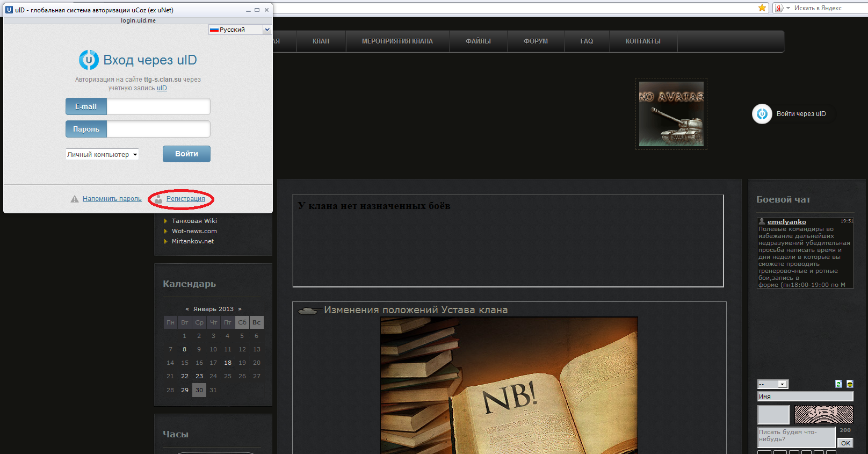Focus the captcha code input box

[773, 415]
